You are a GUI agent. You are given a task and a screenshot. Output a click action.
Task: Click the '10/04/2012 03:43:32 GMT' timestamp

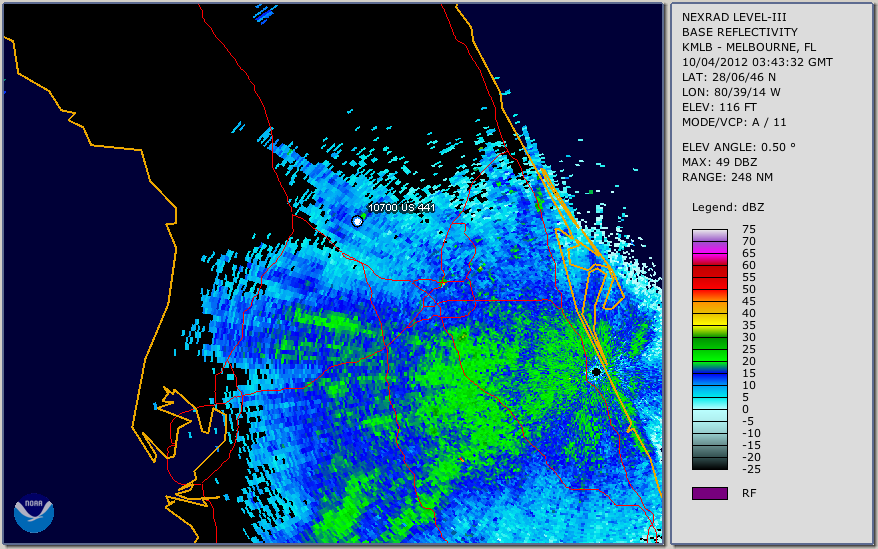click(x=757, y=62)
